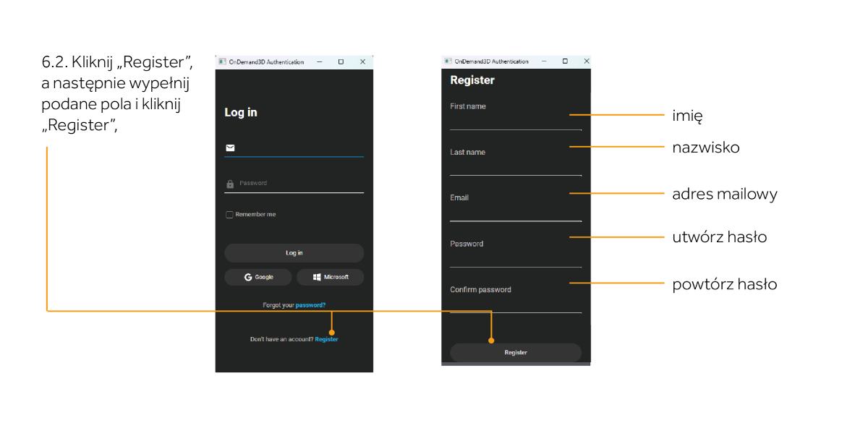Close the Log in authentication window
868x423 pixels.
click(x=362, y=62)
